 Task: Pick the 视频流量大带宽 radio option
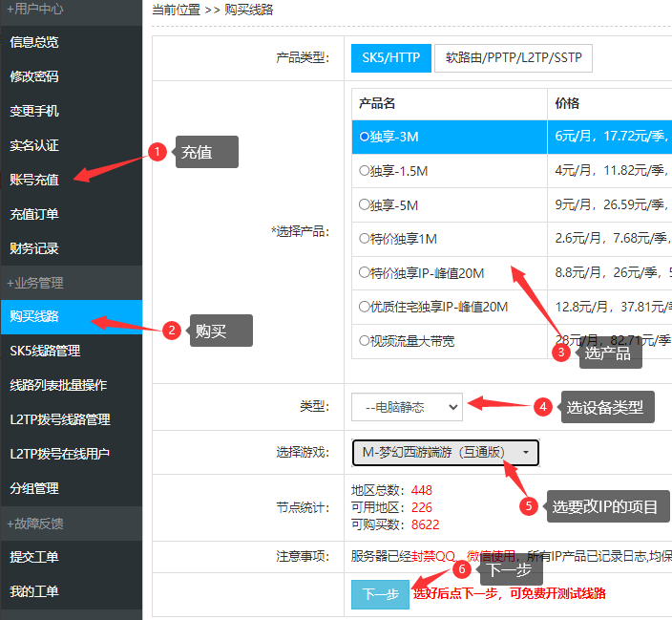[365, 341]
